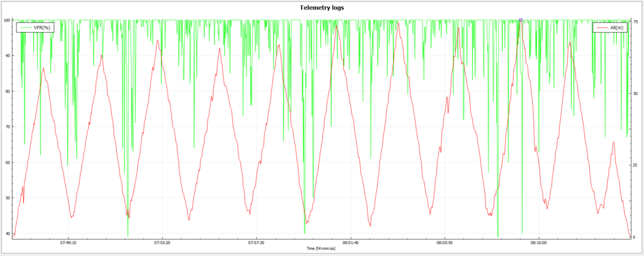
Task: Click the Time (hh:mm:ss) axis title
Action: (x=321, y=249)
